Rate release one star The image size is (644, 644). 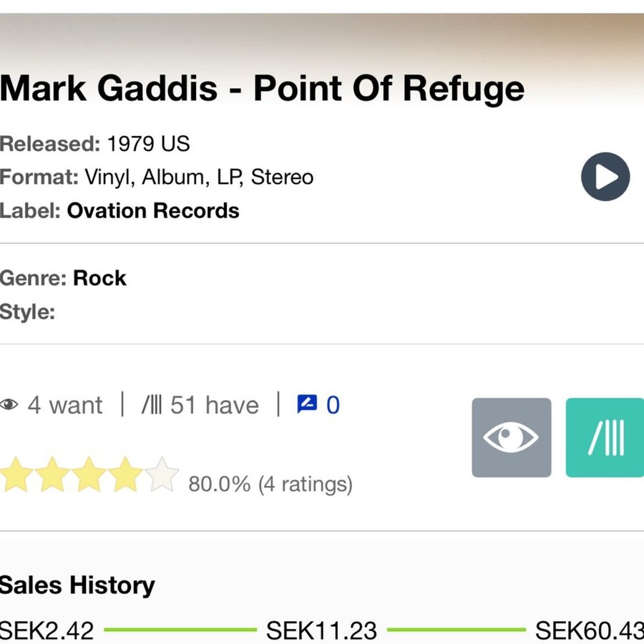point(16,474)
